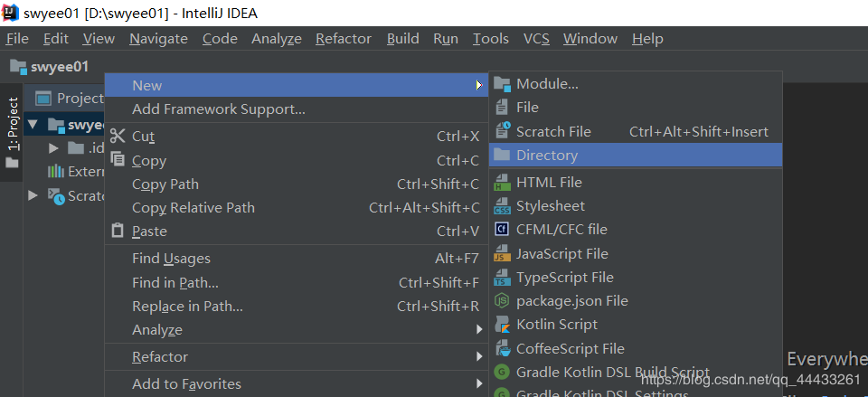Open the 1: Project side tool tab
This screenshot has height=397, width=868.
click(x=12, y=125)
